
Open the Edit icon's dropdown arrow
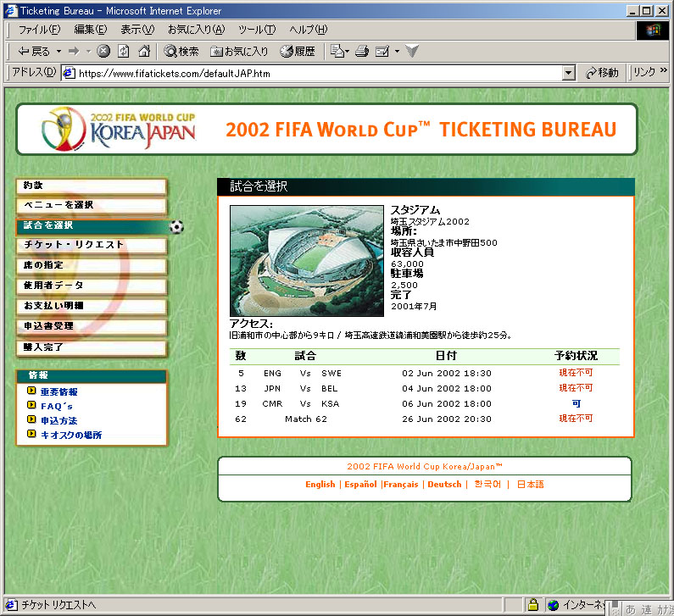[397, 52]
